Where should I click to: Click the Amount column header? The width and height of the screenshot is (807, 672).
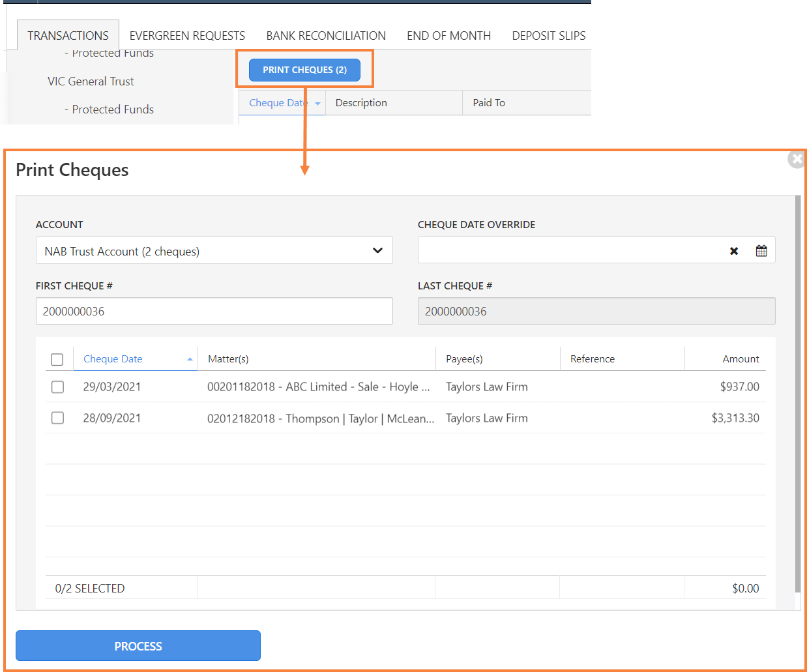[x=740, y=359]
